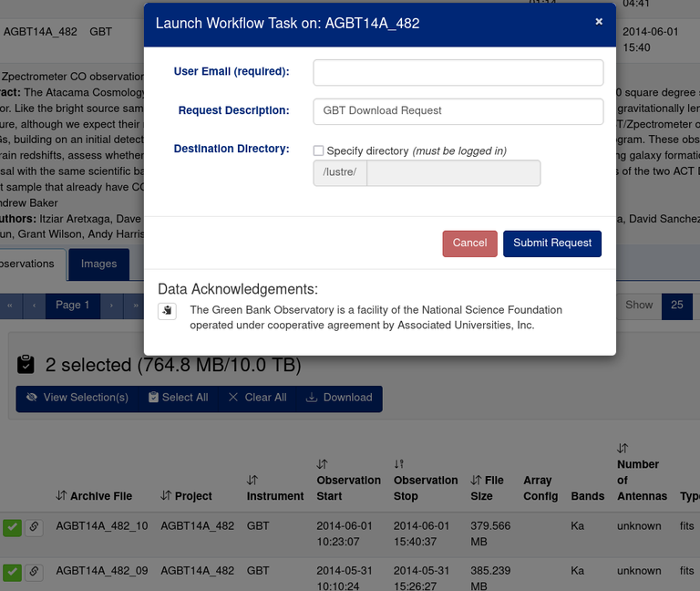Close the Launch Workflow Task dialog
The image size is (700, 591).
pos(599,22)
